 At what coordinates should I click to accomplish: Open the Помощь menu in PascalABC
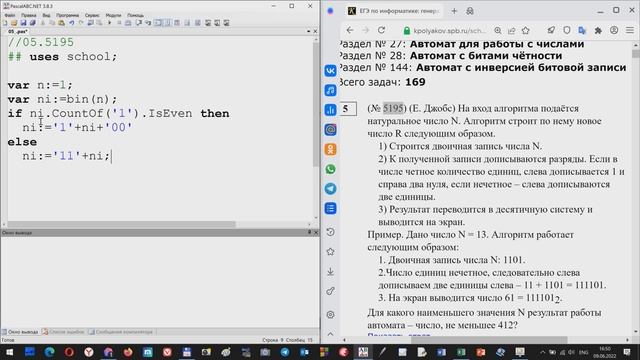point(135,15)
